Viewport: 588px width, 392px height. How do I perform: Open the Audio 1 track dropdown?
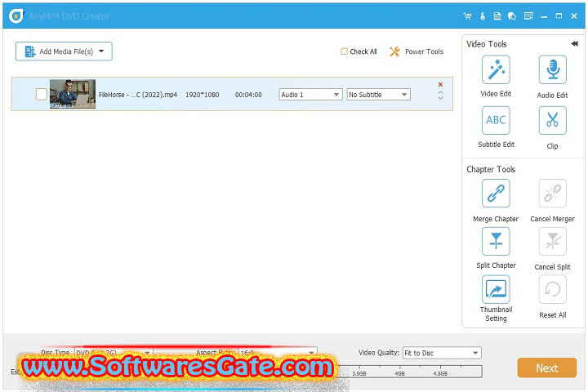[310, 95]
